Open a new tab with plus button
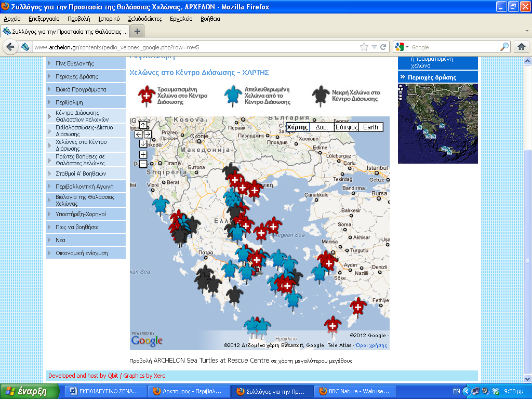This screenshot has width=532, height=399. (137, 31)
